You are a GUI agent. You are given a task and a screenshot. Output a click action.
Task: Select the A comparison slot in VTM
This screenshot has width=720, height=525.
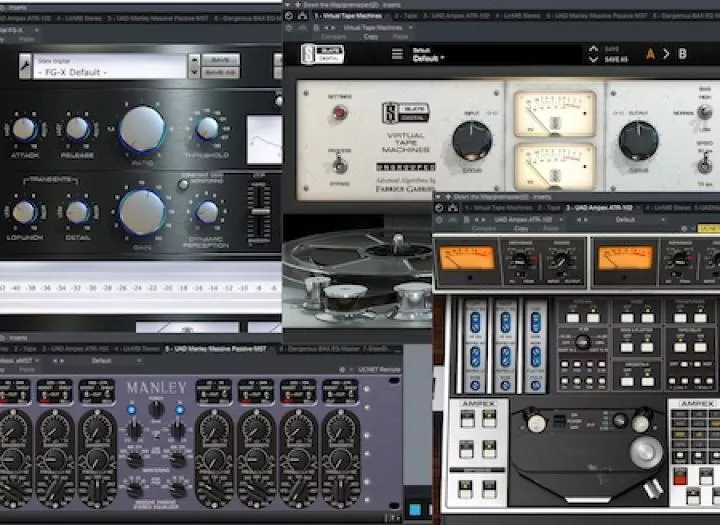650,54
